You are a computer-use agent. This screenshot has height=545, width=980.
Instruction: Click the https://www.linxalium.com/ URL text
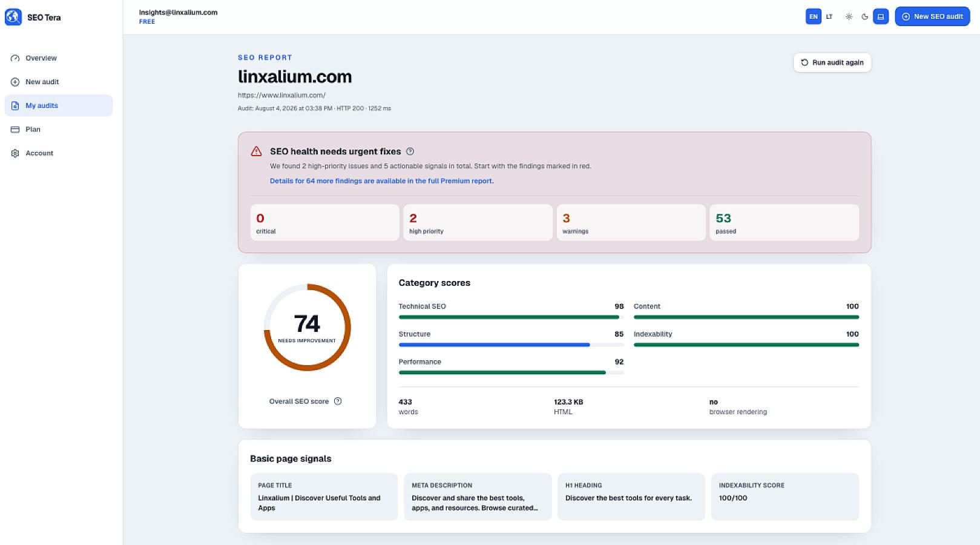281,95
